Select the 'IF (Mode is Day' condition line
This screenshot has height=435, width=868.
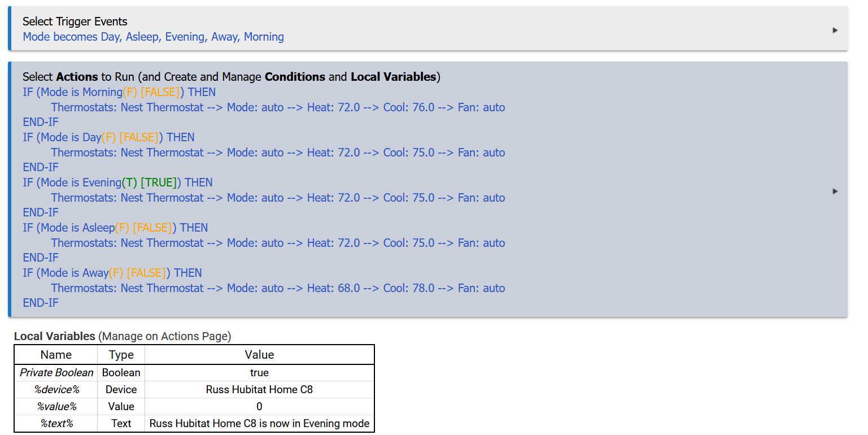click(x=108, y=137)
